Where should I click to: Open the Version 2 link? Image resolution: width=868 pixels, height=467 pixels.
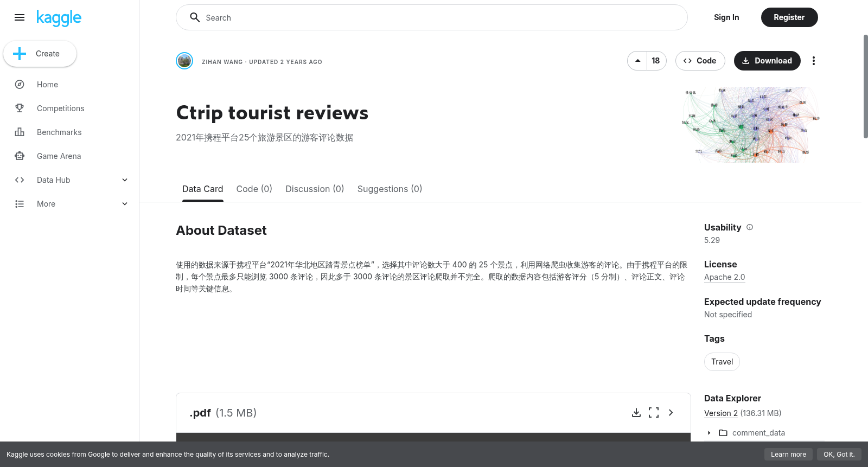pos(721,413)
